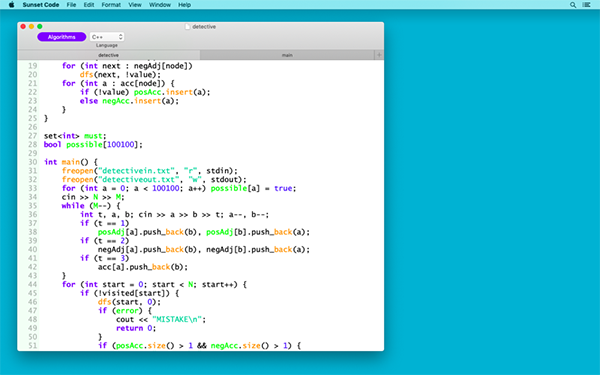
Task: Click the 'set<int> must;' line
Action: click(75, 136)
